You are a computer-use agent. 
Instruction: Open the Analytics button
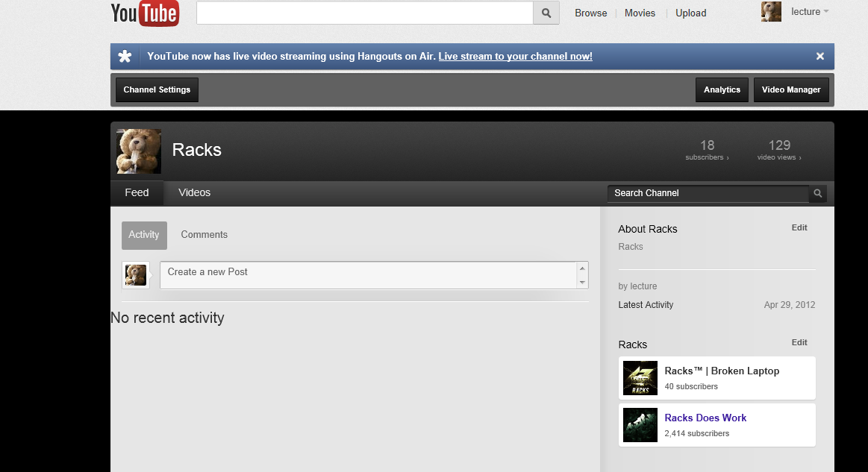(x=722, y=89)
